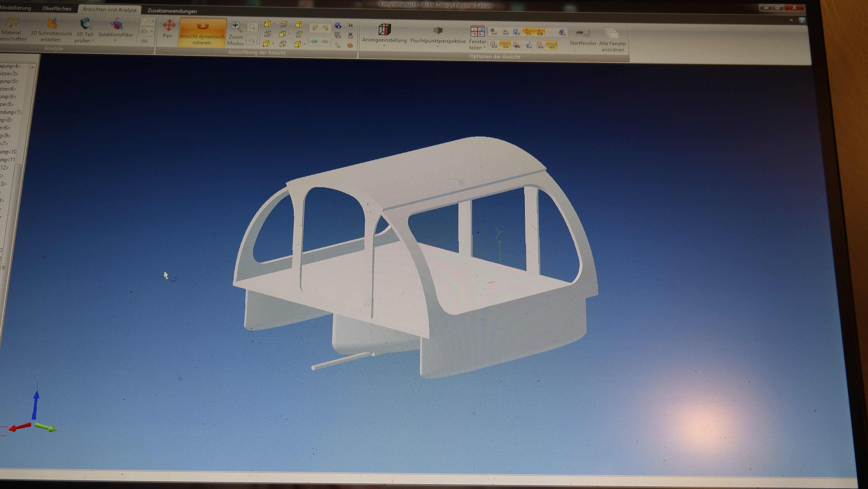Image resolution: width=868 pixels, height=489 pixels.
Task: Click the Startfenster icon
Action: 583,33
